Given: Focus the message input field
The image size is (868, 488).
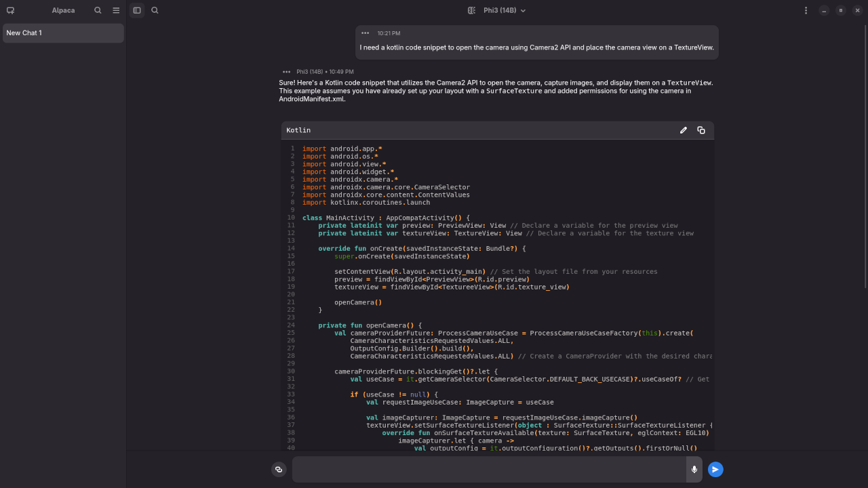Looking at the screenshot, I should coord(489,470).
